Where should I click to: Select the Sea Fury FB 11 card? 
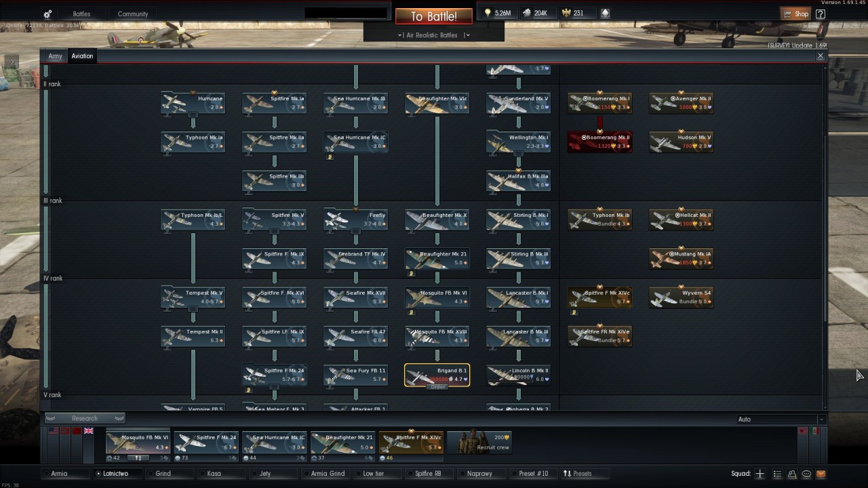(x=355, y=375)
